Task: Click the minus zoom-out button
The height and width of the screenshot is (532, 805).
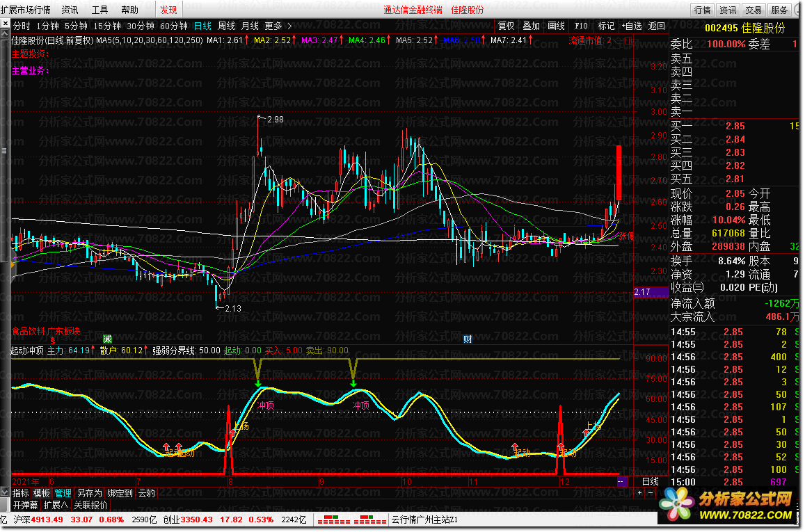Action: 651,493
